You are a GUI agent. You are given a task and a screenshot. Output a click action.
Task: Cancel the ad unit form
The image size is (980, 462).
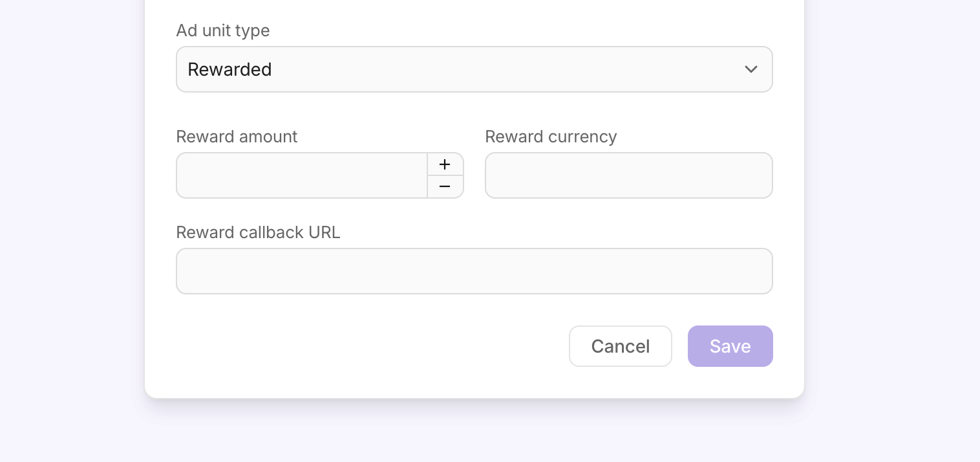(x=621, y=346)
